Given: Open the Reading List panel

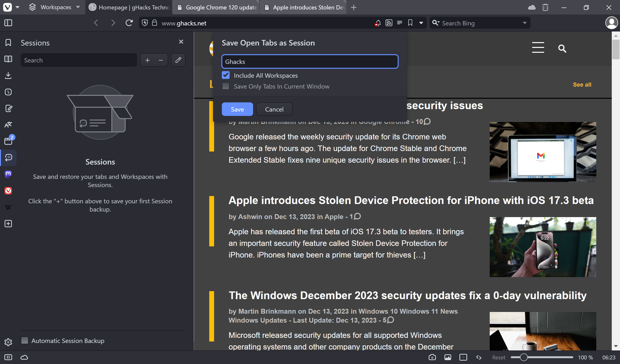Looking at the screenshot, I should pos(8,59).
